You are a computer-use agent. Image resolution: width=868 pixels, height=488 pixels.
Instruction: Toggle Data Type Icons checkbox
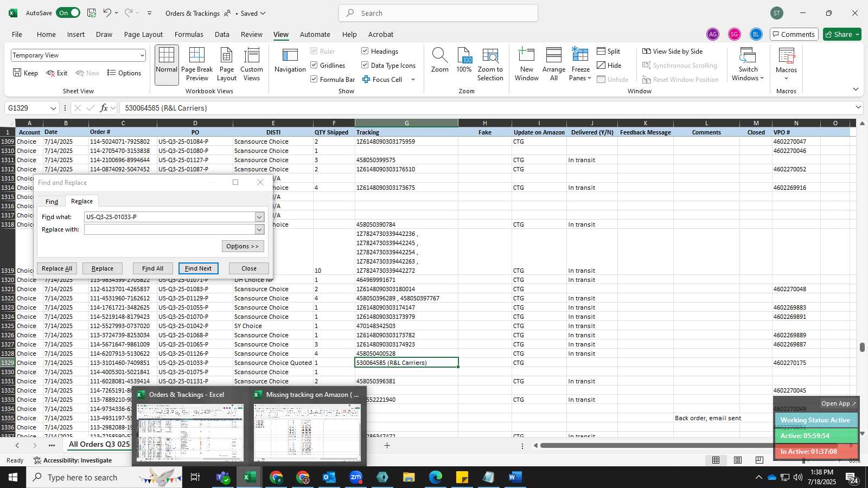click(x=365, y=65)
